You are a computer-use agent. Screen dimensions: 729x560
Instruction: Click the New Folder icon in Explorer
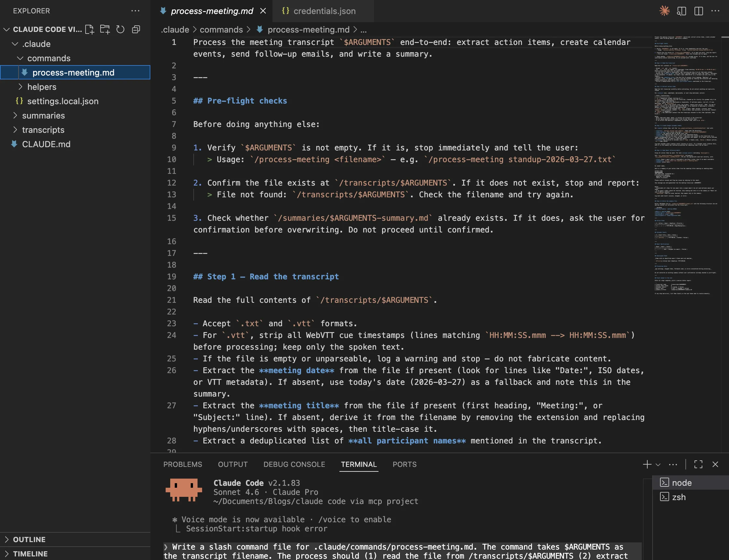105,29
